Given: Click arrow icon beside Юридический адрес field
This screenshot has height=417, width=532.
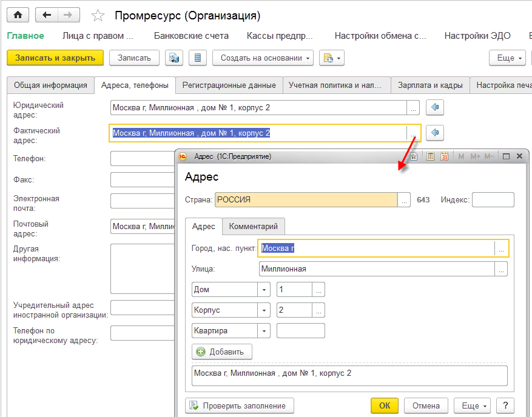Looking at the screenshot, I should click(435, 108).
